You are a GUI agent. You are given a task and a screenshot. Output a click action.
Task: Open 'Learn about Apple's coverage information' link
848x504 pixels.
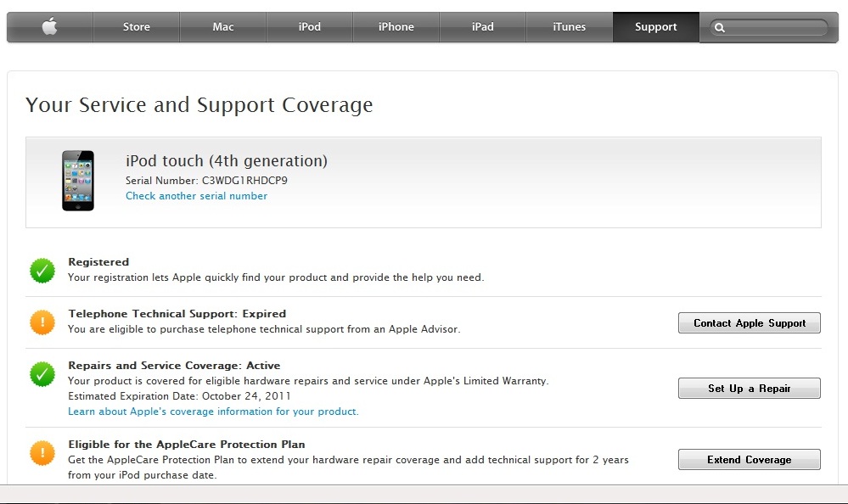[213, 412]
